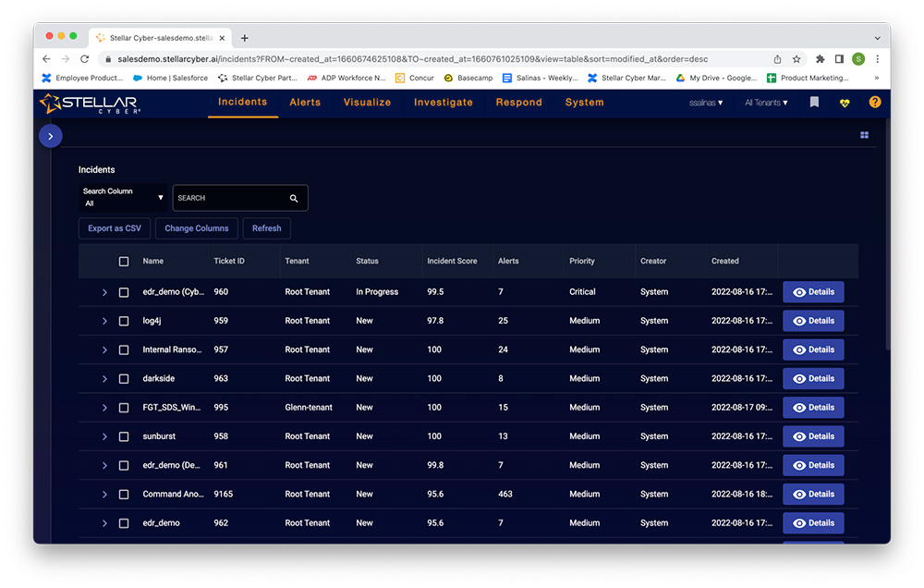View Details for the log4j incident

tap(813, 321)
